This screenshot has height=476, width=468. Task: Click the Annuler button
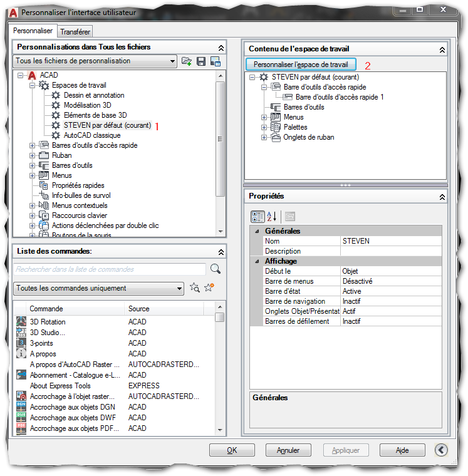(288, 450)
